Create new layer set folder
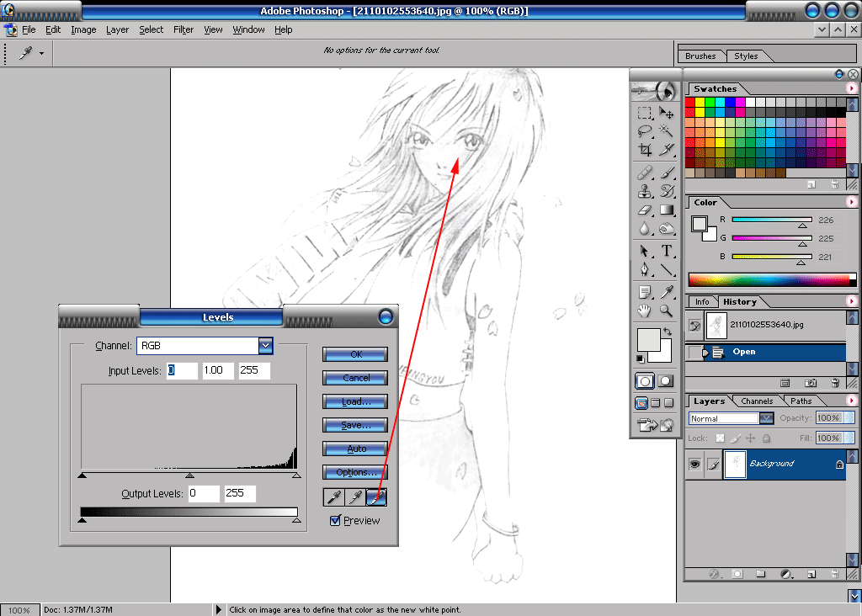Viewport: 862px width, 616px height. (761, 574)
